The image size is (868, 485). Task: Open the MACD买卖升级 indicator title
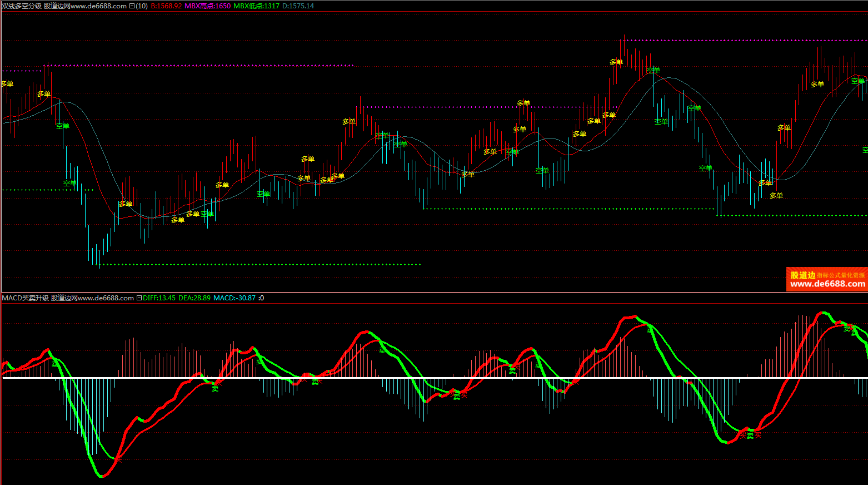pyautogui.click(x=26, y=298)
